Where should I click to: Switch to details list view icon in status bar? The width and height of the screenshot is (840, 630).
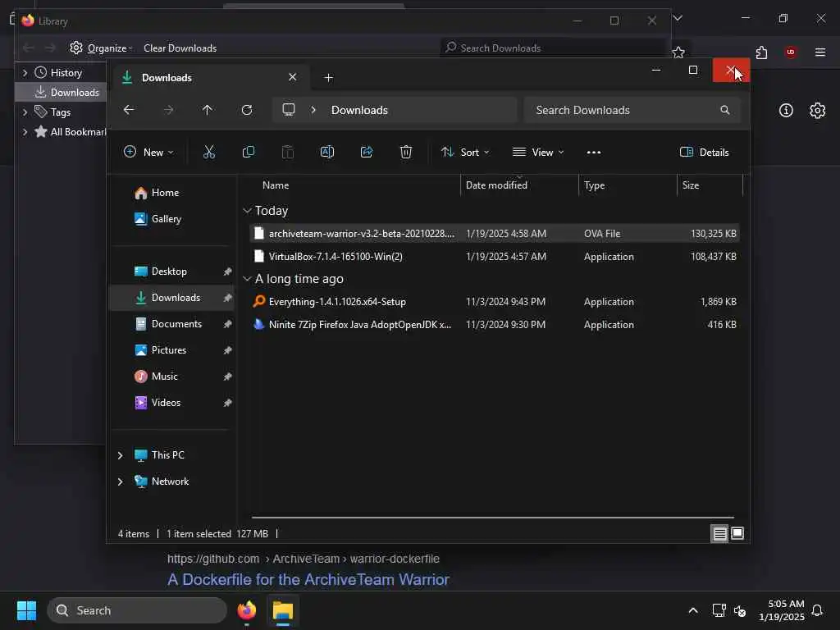(x=719, y=533)
